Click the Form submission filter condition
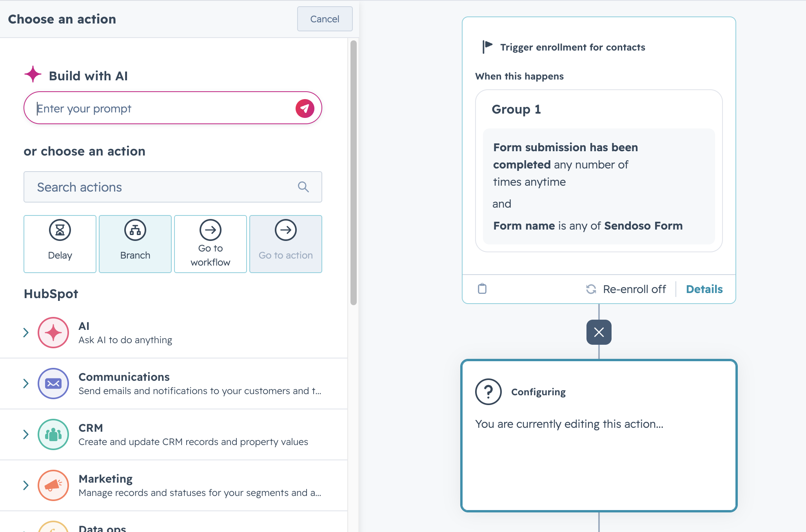 566,165
